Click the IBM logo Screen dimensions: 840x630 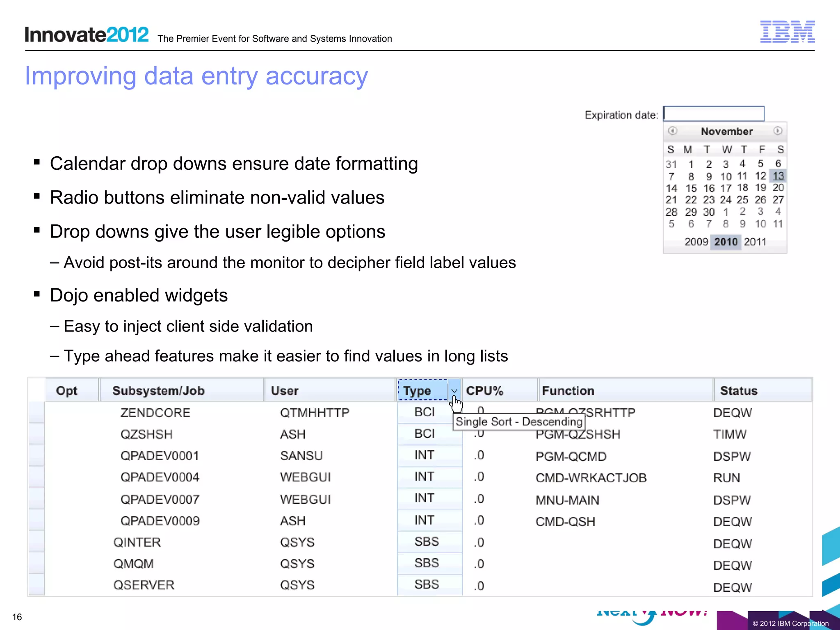tap(787, 32)
